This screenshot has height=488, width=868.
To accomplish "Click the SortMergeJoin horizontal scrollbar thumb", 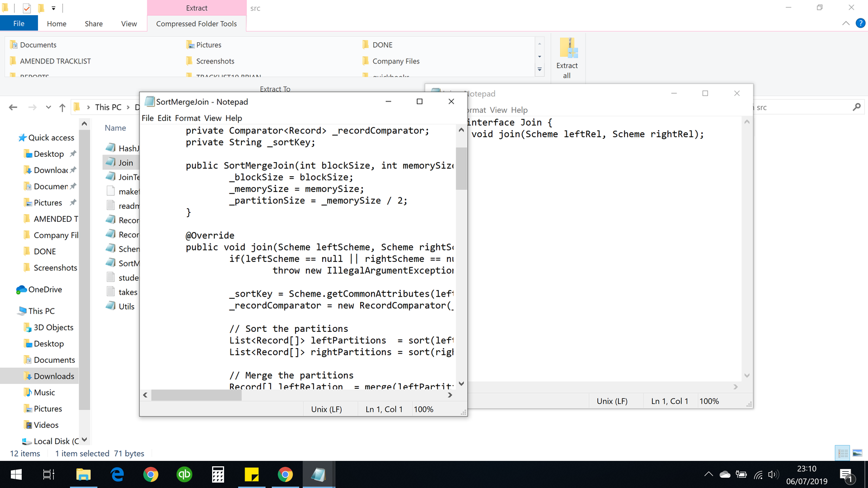I will click(196, 395).
